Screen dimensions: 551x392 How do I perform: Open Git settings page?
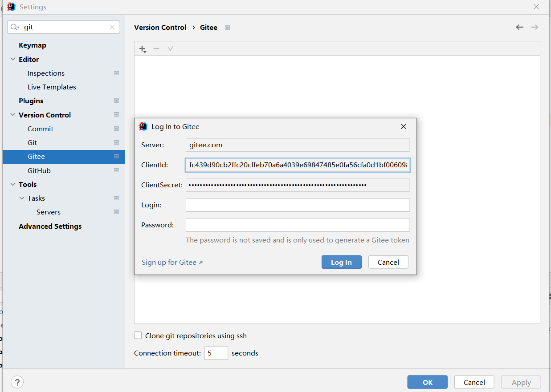pos(32,142)
